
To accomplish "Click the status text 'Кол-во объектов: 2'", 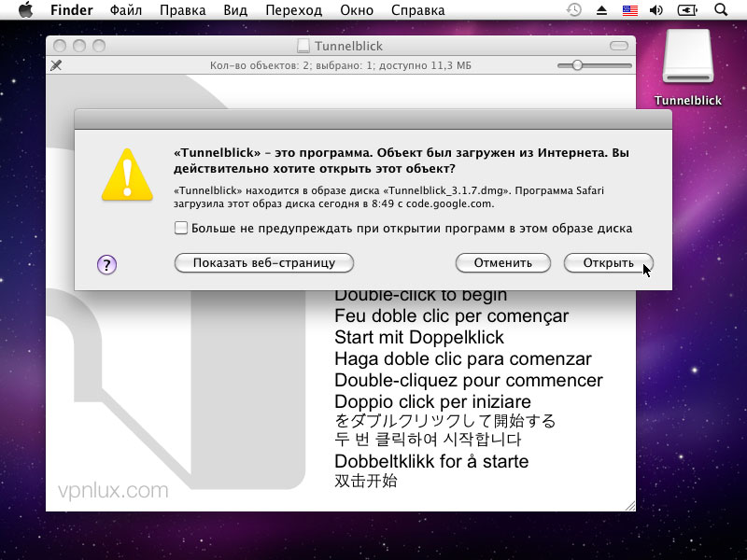I will point(260,65).
